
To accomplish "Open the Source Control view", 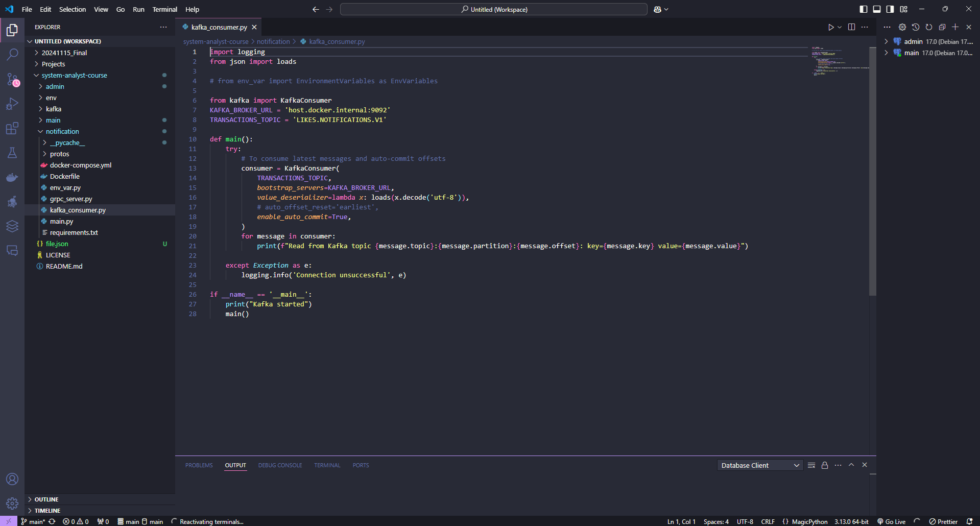I will [12, 79].
